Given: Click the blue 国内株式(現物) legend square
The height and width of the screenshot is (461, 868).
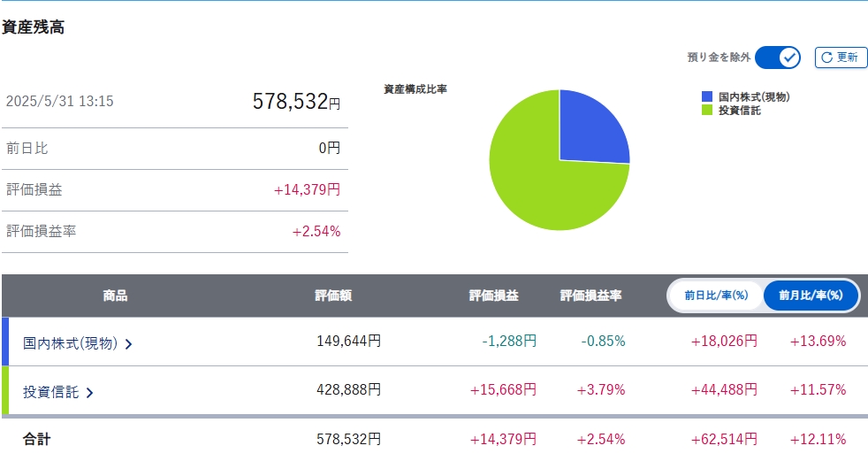Looking at the screenshot, I should pos(707,97).
